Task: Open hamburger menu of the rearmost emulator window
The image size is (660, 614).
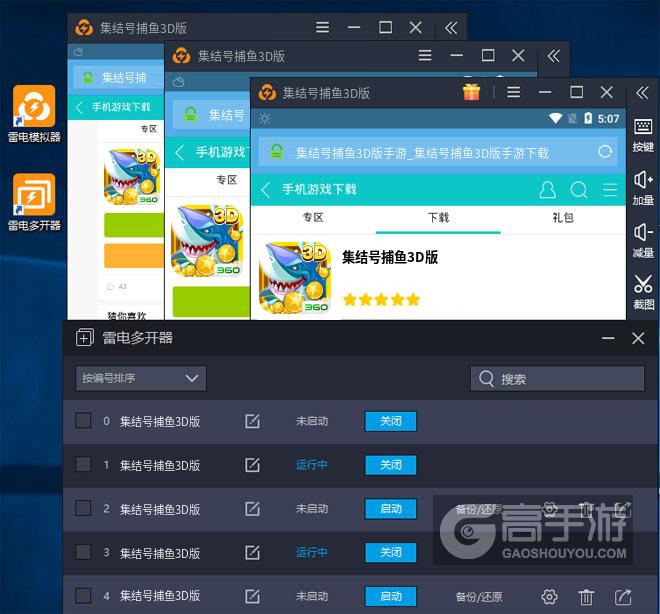Action: click(x=322, y=27)
